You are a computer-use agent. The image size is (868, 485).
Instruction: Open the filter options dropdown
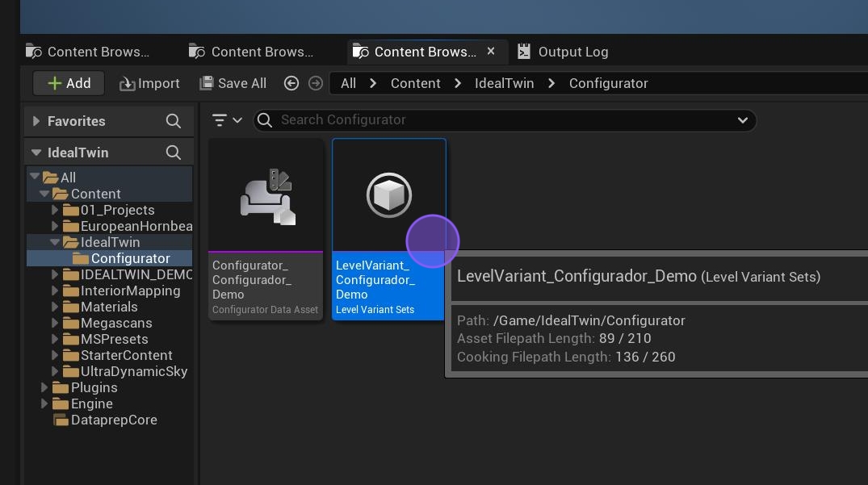[x=227, y=120]
